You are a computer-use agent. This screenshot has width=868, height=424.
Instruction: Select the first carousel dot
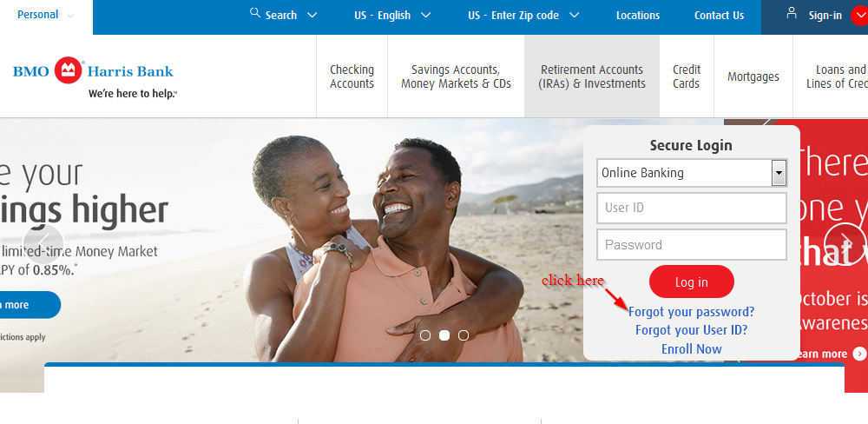pos(425,335)
